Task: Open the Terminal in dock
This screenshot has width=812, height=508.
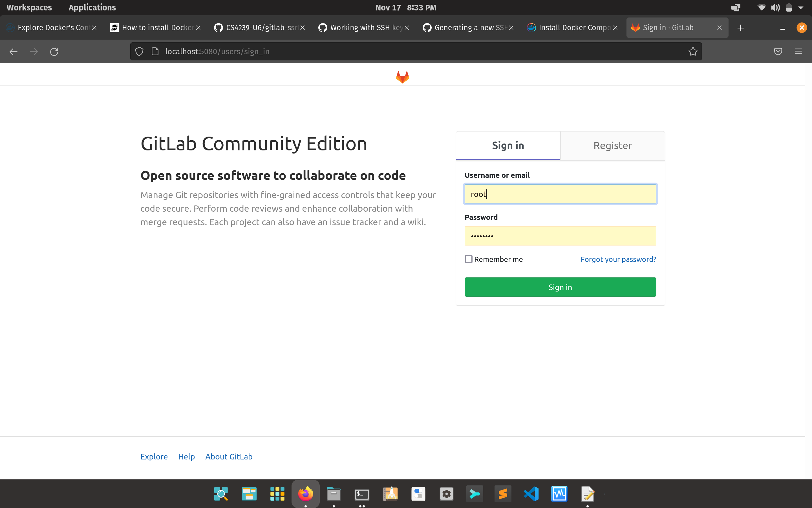Action: tap(362, 494)
